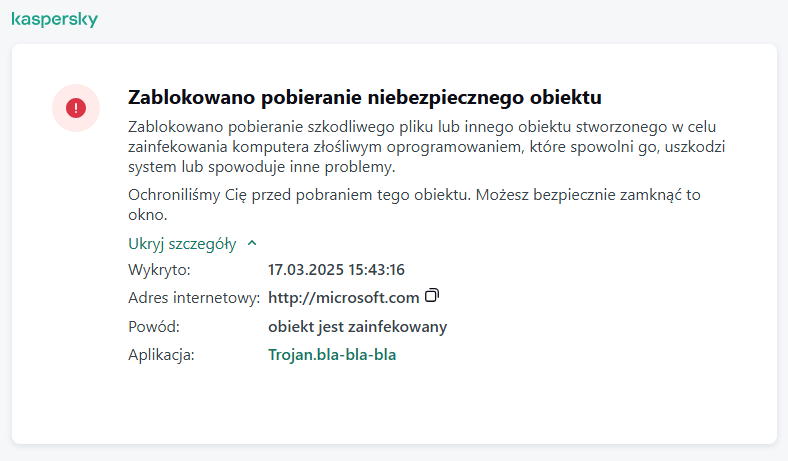Click the detection date 17.03.2025 15:43:16
This screenshot has width=788, height=461.
pos(336,269)
